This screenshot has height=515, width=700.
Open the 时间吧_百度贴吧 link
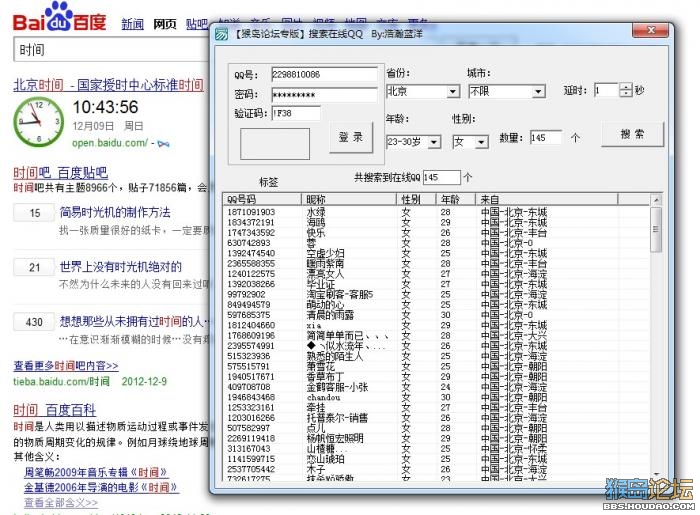[x=60, y=173]
